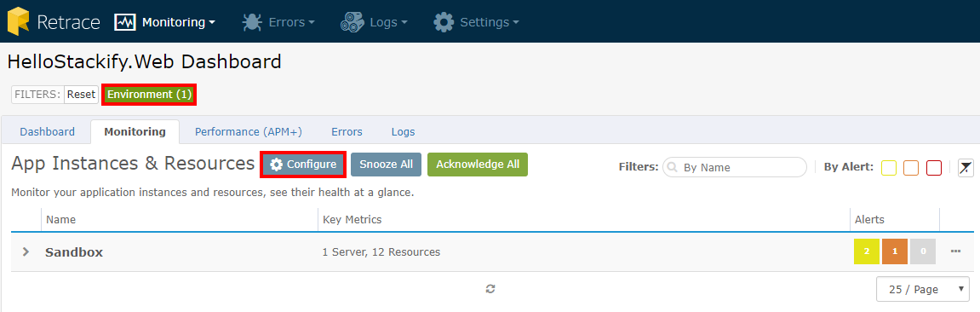Open the Errors tab
The width and height of the screenshot is (980, 312).
(347, 132)
